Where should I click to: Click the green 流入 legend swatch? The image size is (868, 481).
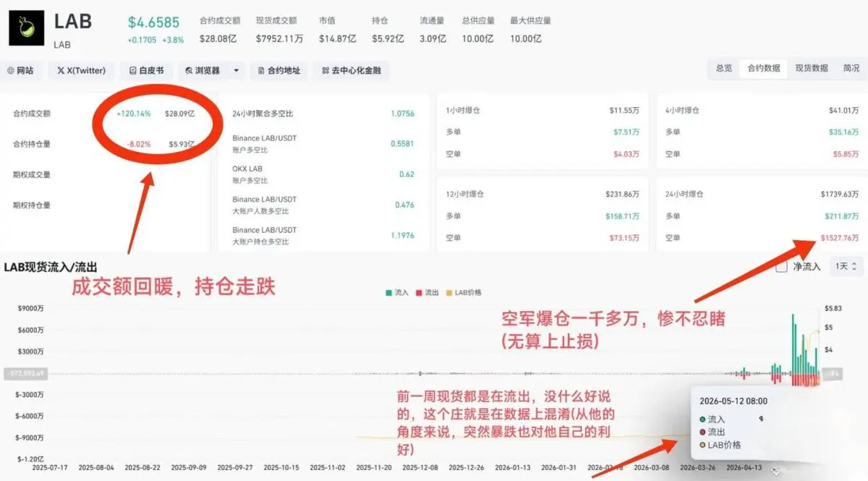click(388, 292)
